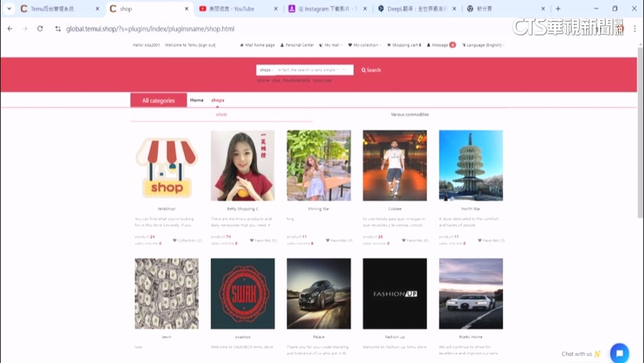Open the All categories button

(x=158, y=101)
